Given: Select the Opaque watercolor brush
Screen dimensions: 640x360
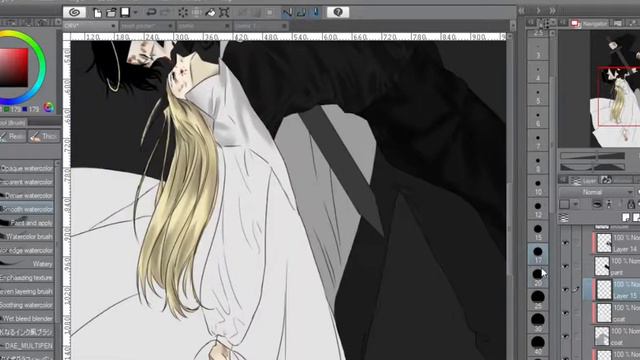Looking at the screenshot, I should (27, 168).
